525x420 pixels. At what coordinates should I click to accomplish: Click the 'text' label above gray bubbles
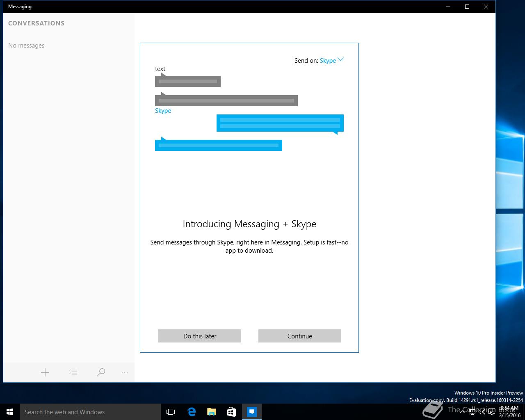coord(160,69)
